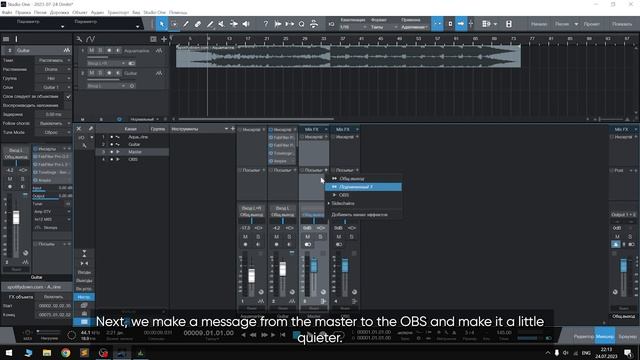Open the Studio One menu
The height and width of the screenshot is (360, 640).
coord(155,13)
